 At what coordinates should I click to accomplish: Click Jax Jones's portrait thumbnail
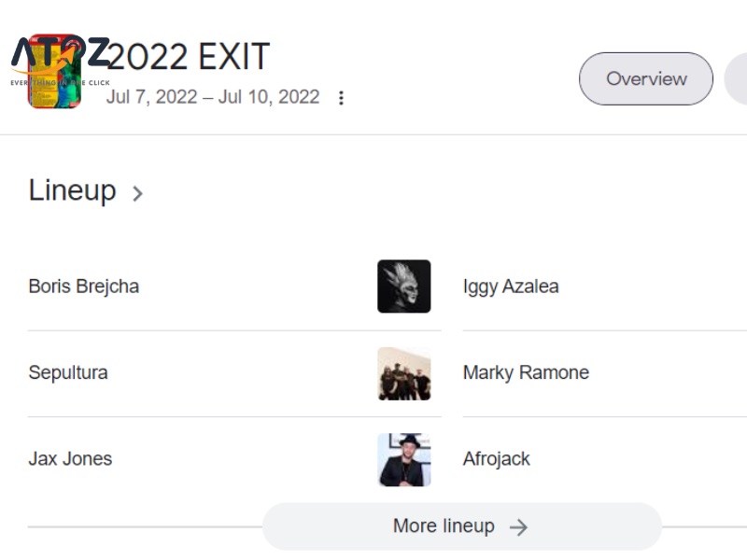pyautogui.click(x=403, y=458)
